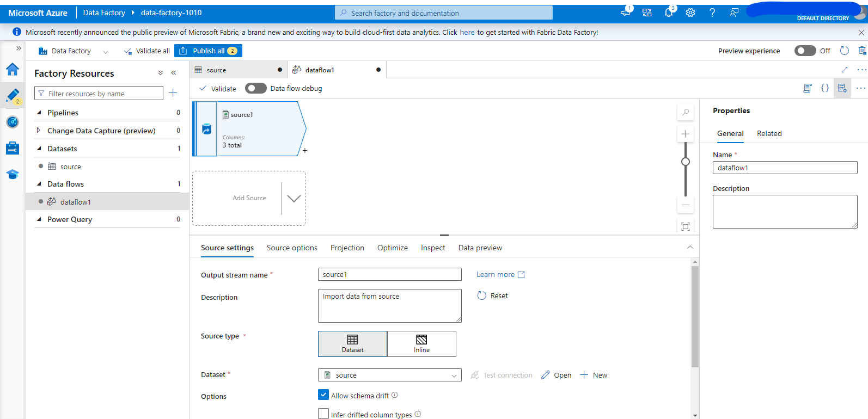Viewport: 868px width, 419px height.
Task: Toggle Preview experience switch
Action: (x=805, y=51)
